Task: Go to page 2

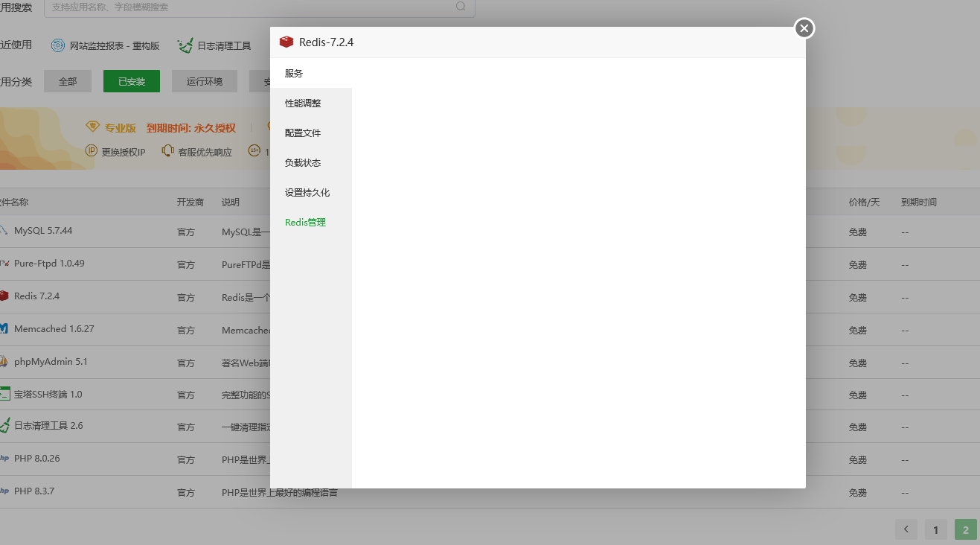Action: coord(966,529)
